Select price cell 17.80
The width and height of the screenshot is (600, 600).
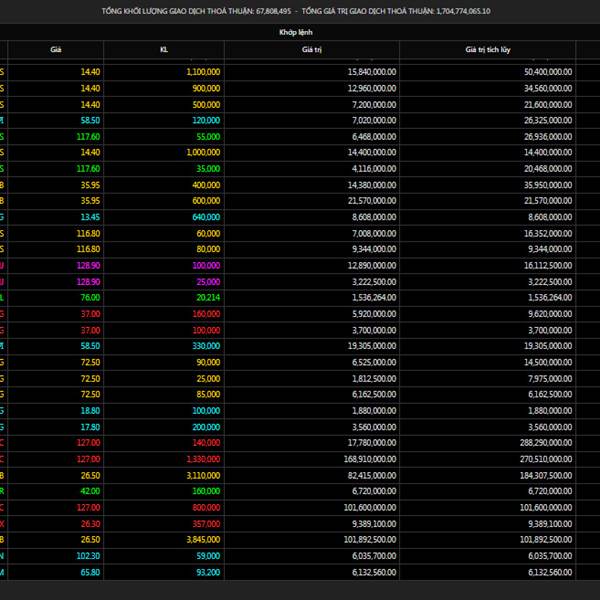(90, 427)
